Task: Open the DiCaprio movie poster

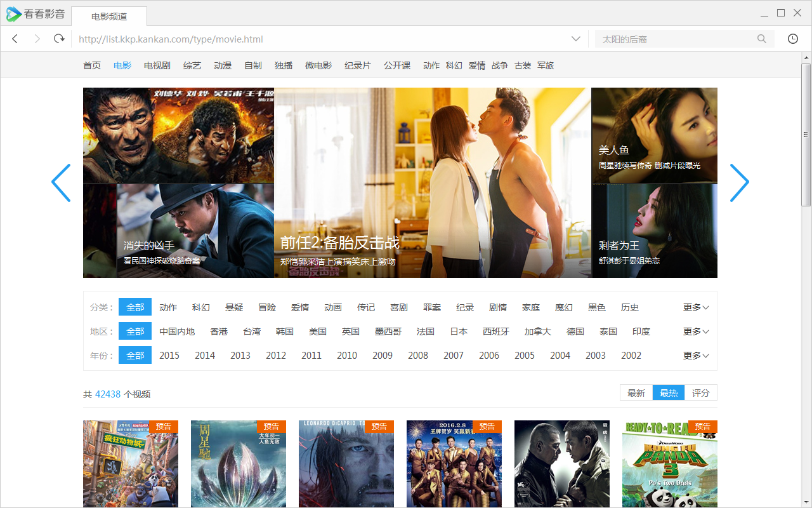Action: 346,464
